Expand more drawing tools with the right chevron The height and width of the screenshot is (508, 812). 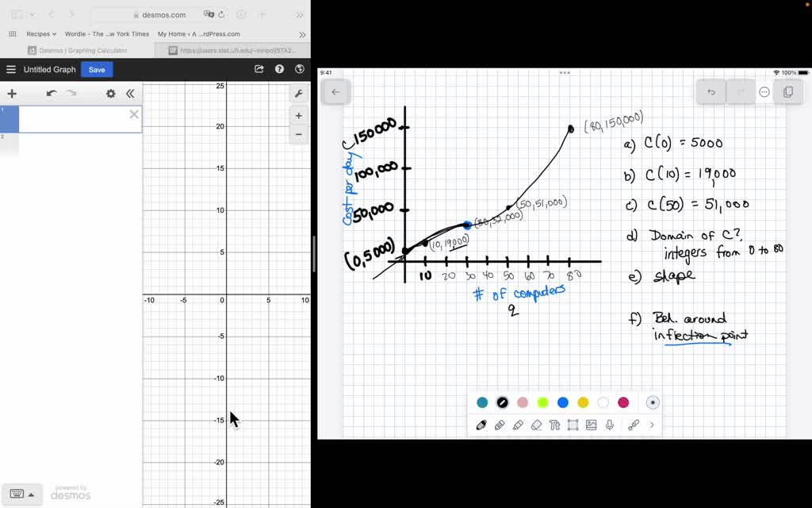pyautogui.click(x=652, y=425)
